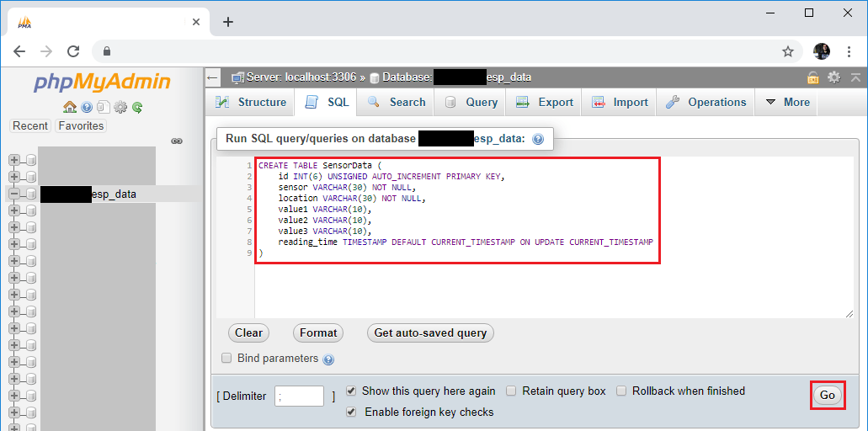Uncheck Show this query here again
This screenshot has width=868, height=431.
coord(350,391)
